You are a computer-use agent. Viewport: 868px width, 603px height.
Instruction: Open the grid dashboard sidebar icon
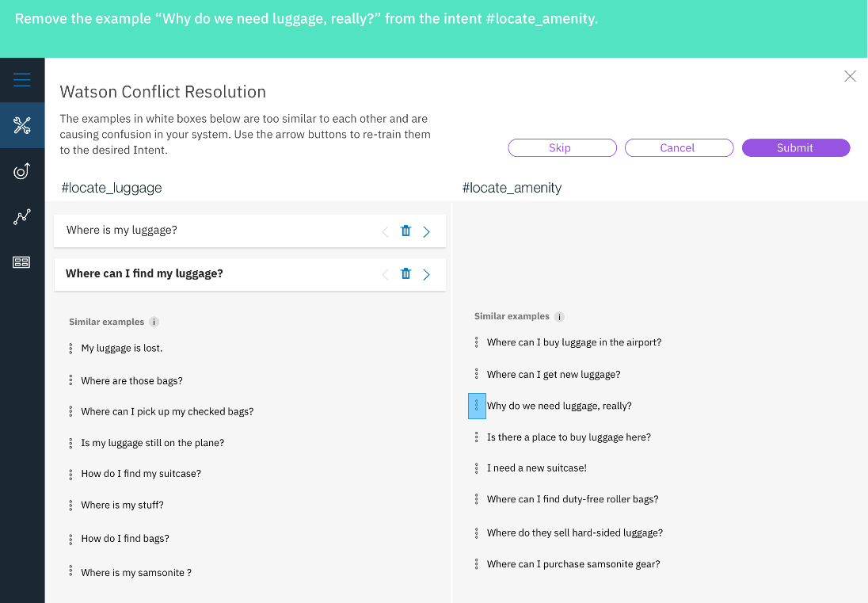pos(21,262)
